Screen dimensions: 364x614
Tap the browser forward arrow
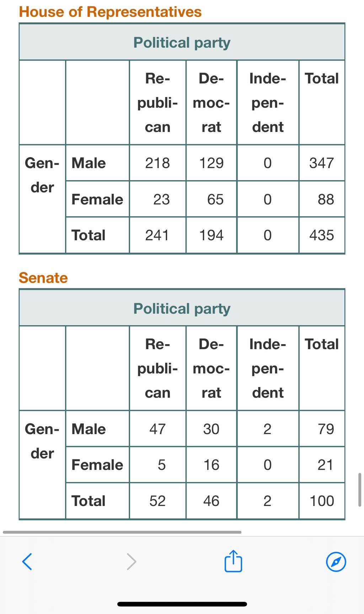(132, 562)
